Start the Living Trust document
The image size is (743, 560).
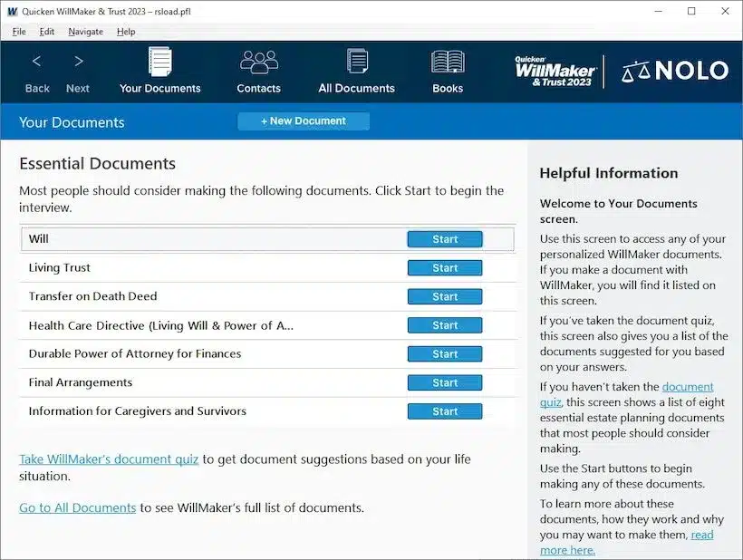click(445, 268)
